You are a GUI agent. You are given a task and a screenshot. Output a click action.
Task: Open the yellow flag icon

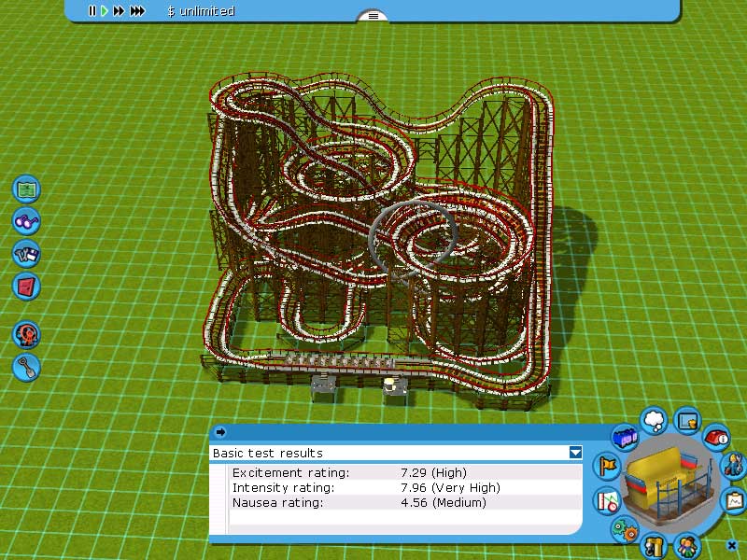607,466
